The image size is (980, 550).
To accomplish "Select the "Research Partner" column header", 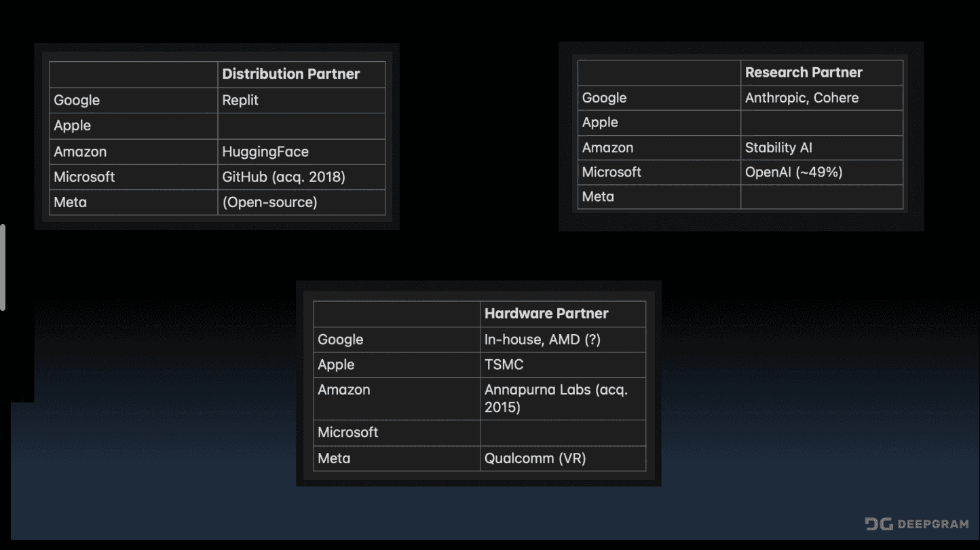I will [x=822, y=73].
